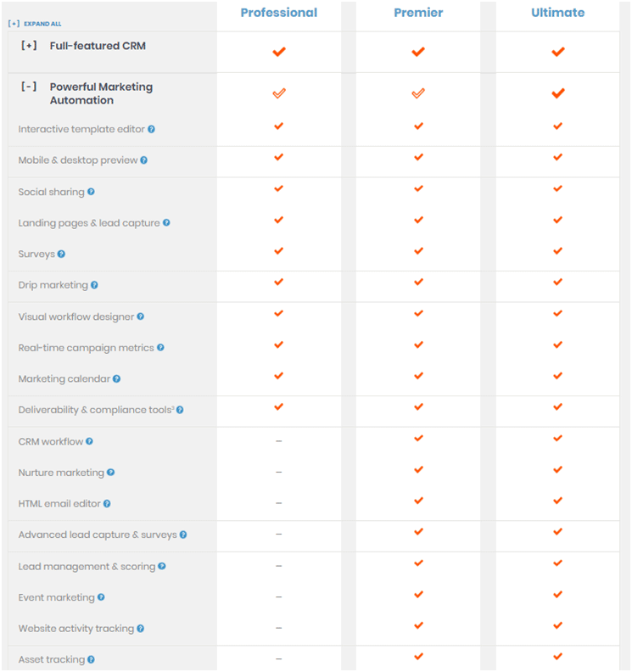Show tooltip for Website activity tracking

pos(141,628)
